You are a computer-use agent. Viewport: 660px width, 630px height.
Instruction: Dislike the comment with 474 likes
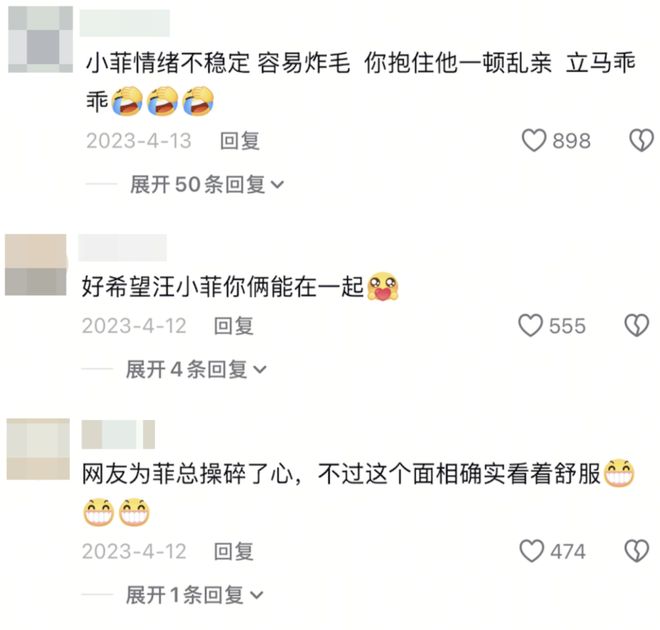tap(636, 551)
